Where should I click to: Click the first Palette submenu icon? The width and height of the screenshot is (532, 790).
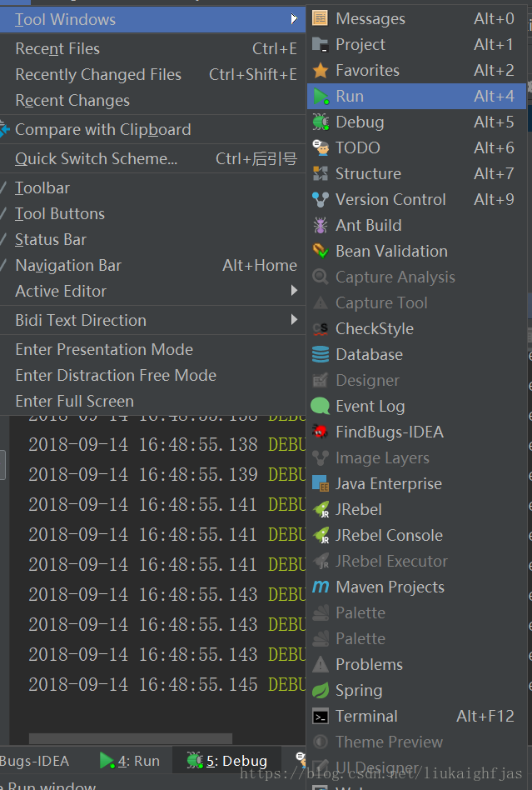pos(320,612)
